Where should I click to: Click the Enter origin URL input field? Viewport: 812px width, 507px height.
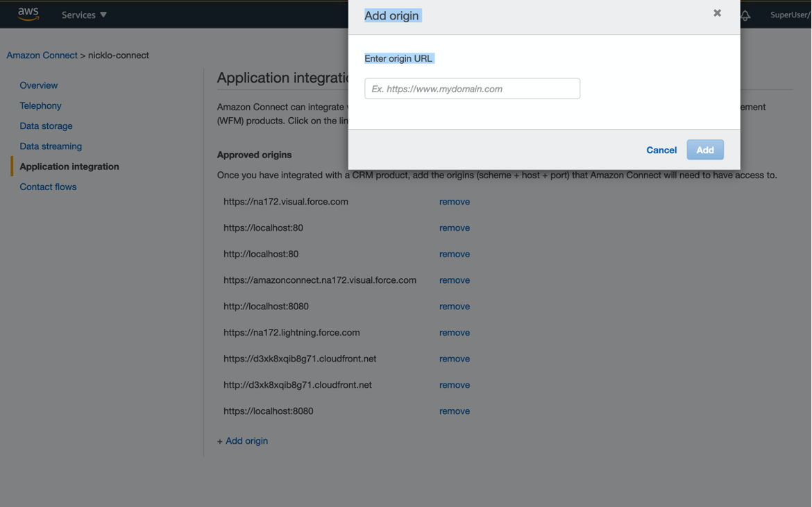[473, 89]
